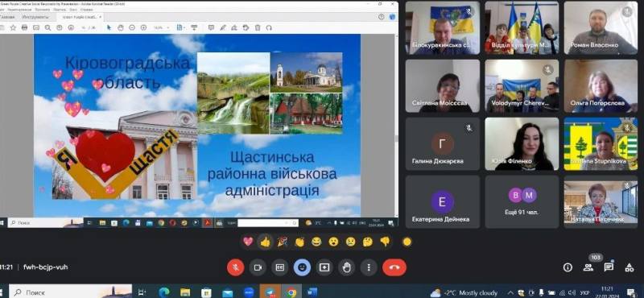Turn on closed captions
This screenshot has width=644, height=298.
[x=279, y=267]
